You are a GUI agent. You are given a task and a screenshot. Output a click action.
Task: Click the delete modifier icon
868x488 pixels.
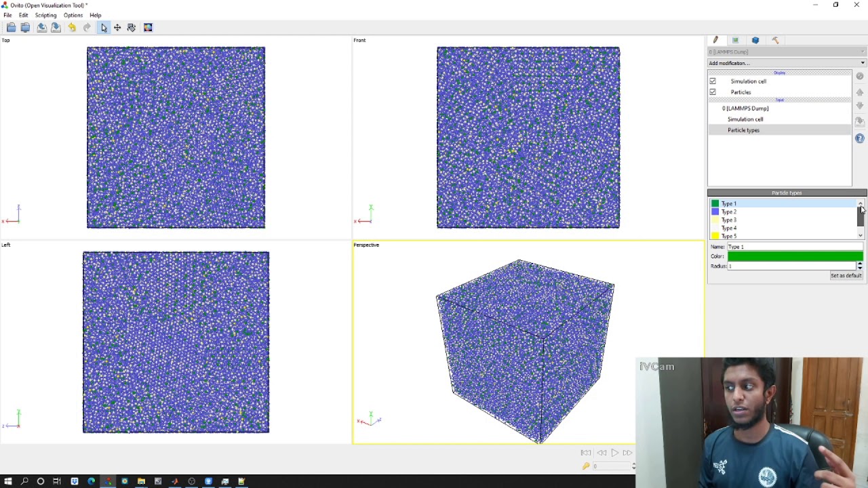(x=860, y=76)
